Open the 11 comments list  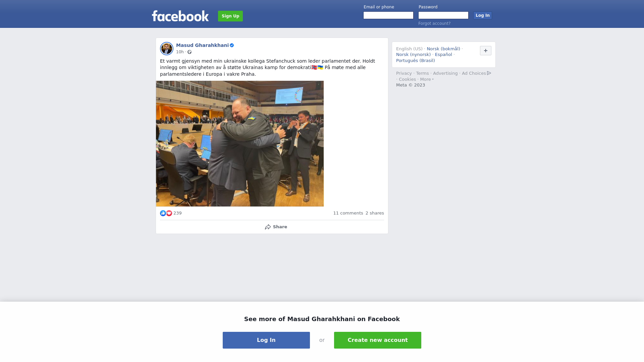click(x=348, y=213)
